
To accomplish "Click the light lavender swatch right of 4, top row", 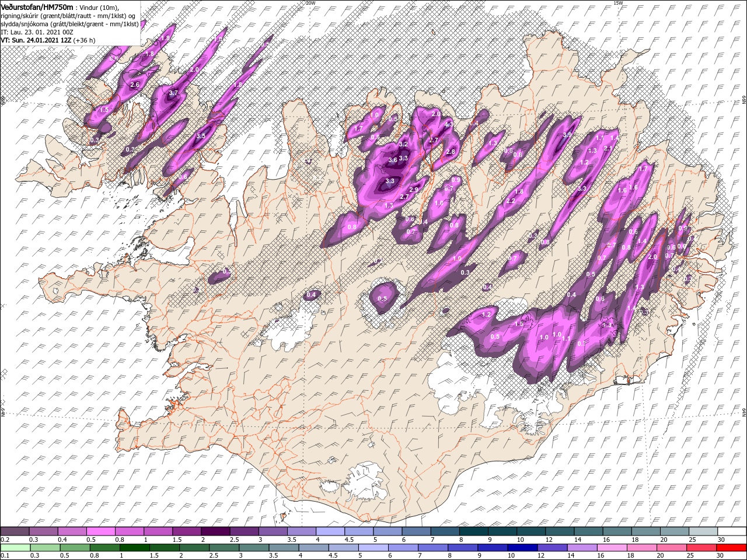I will pos(330,531).
